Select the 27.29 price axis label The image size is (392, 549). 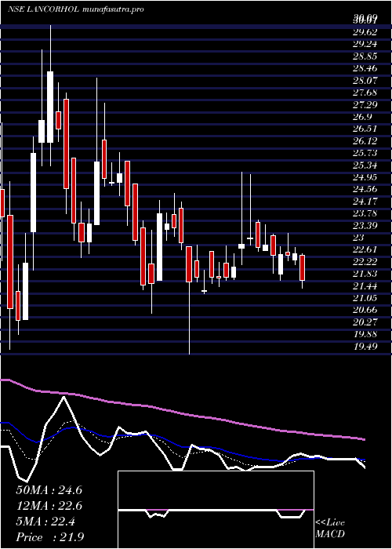tap(365, 105)
